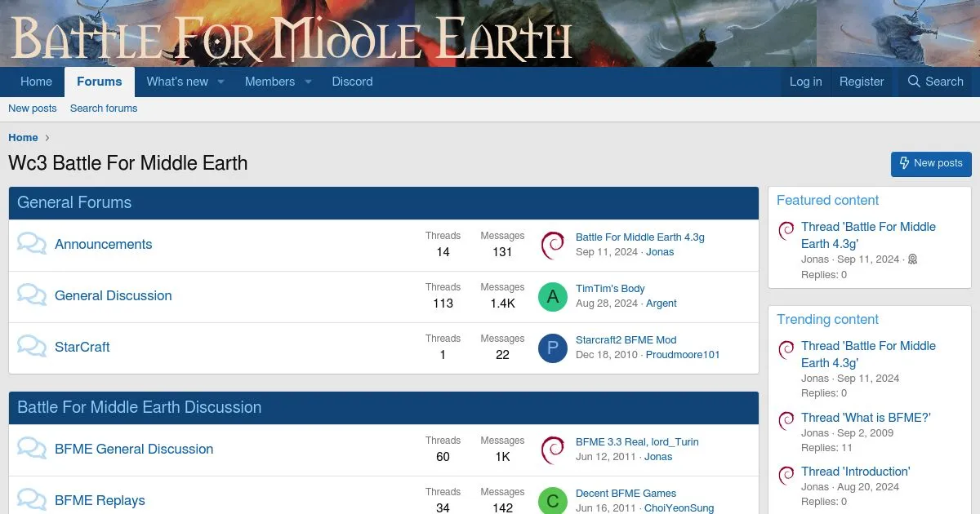Open Jonas's avatar in BFME General Discussion row

(553, 450)
